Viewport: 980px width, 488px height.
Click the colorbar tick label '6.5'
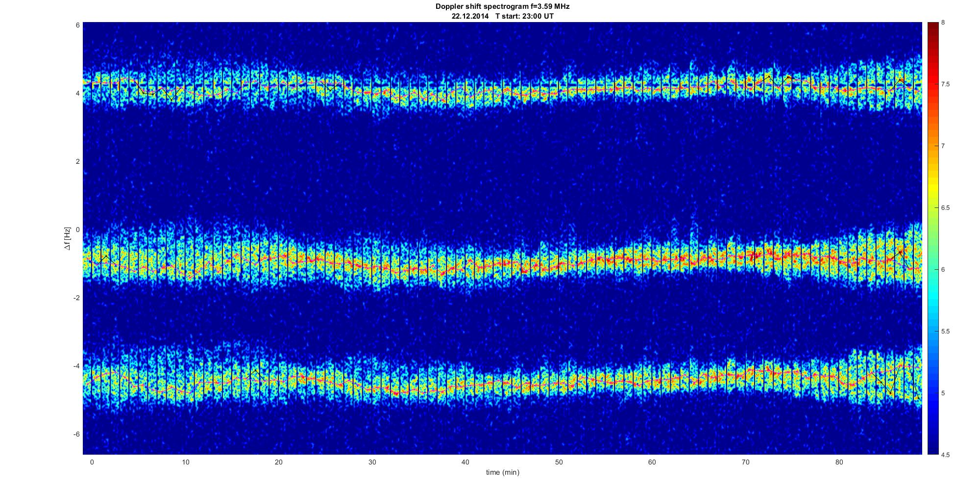tap(945, 208)
